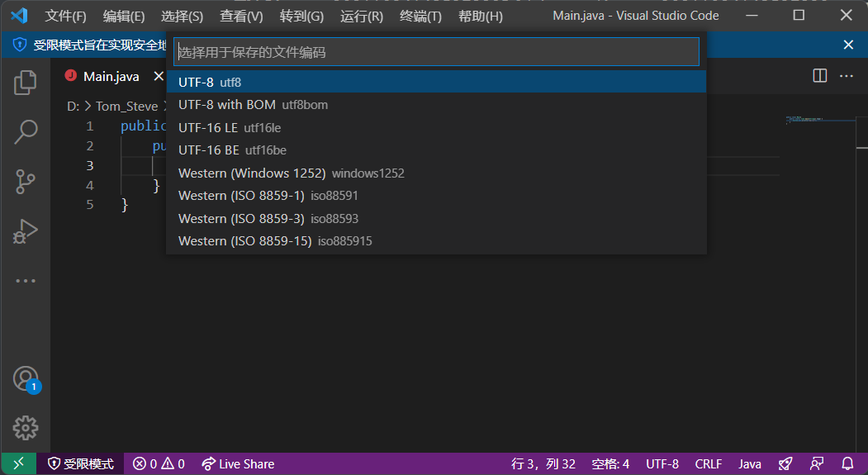Open the 终端(T) menu
Viewport: 868px width, 475px height.
(420, 17)
